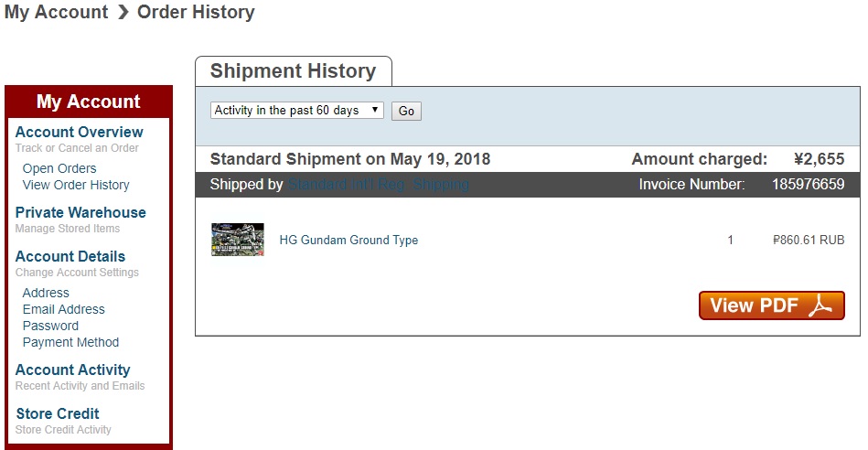This screenshot has width=868, height=450.
Task: Go to Account Details
Action: [70, 257]
